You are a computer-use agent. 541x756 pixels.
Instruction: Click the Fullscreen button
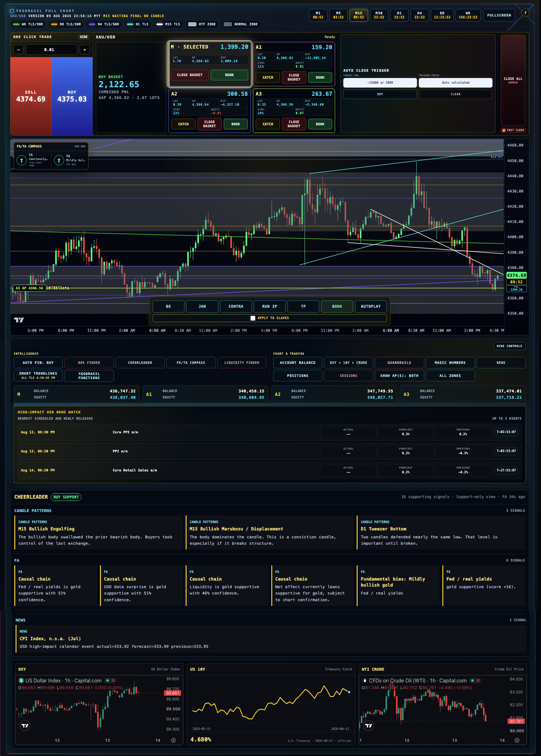click(499, 15)
